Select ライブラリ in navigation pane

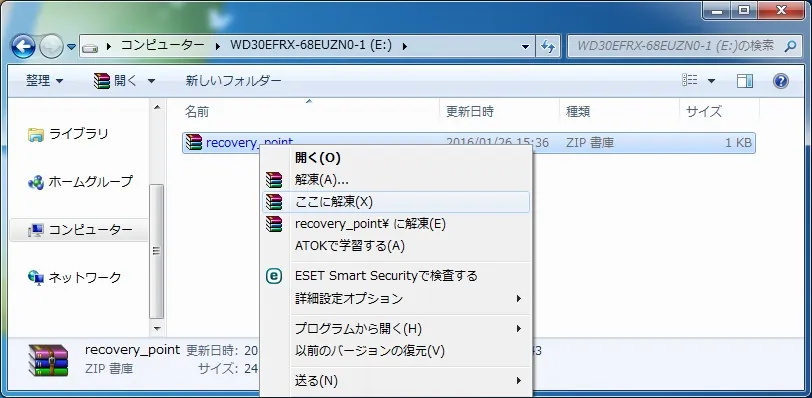coord(79,134)
